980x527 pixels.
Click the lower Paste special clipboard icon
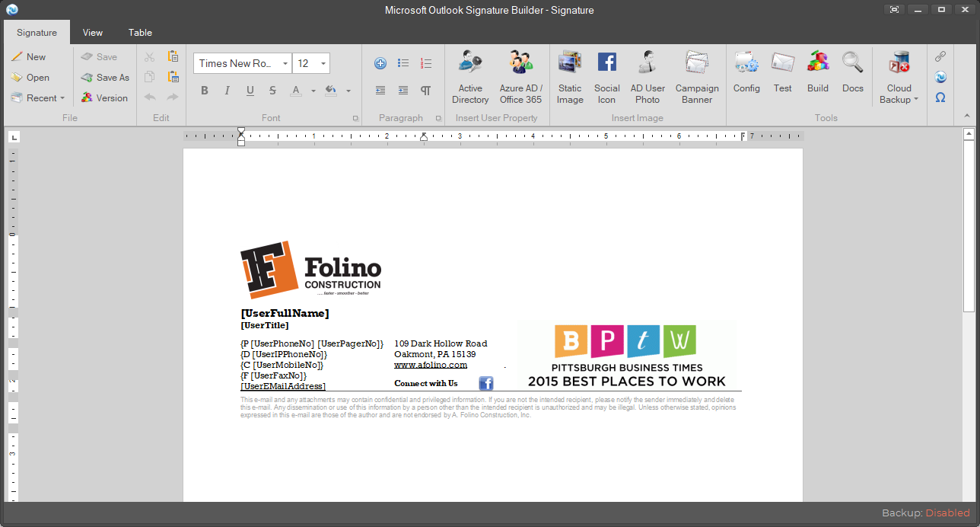[173, 77]
